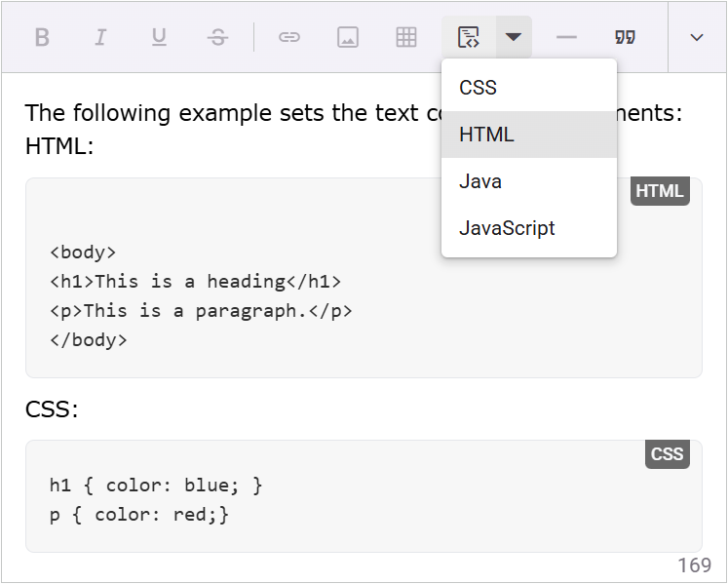Click the CSS badge on code block

(667, 454)
